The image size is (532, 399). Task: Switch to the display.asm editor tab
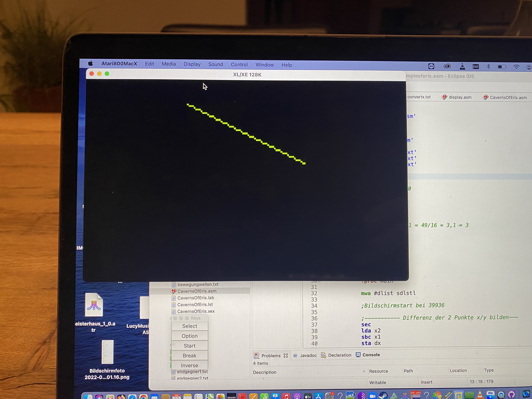click(460, 97)
